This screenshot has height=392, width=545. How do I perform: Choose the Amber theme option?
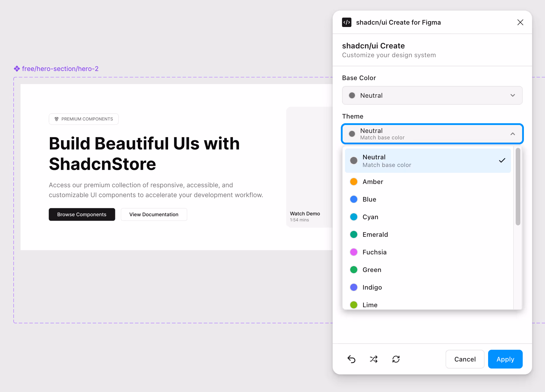[428, 182]
